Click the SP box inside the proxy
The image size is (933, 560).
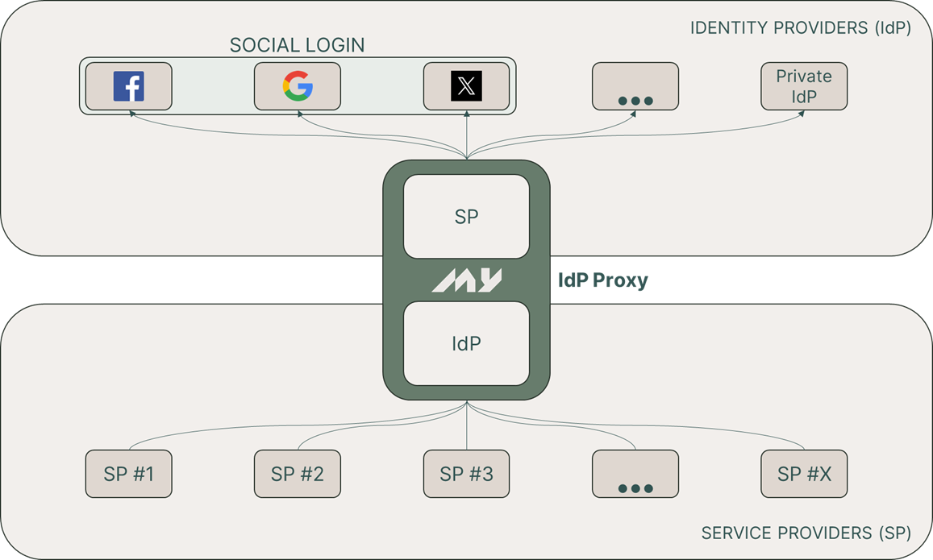click(x=466, y=217)
